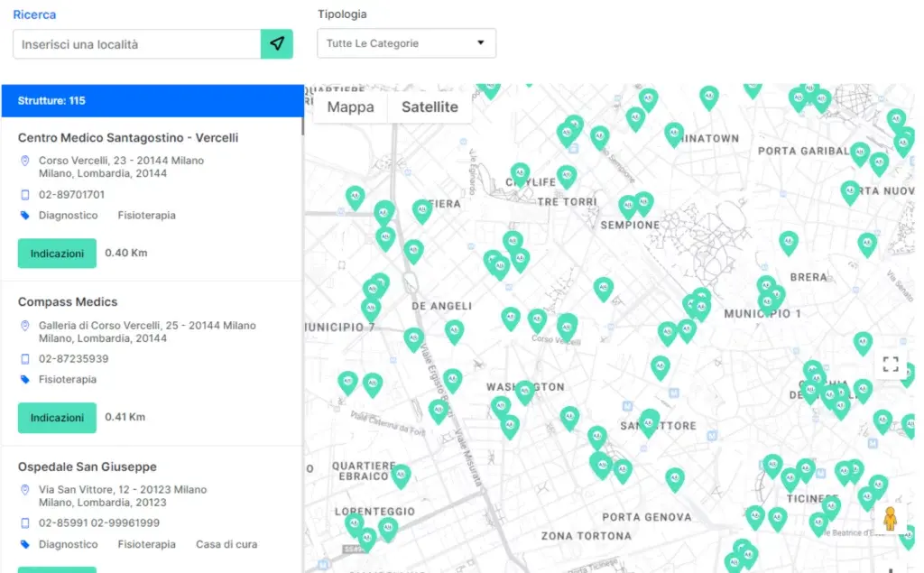Viewport: 924px width, 573px height.
Task: Open the marker over San Vittore label
Action: click(650, 423)
